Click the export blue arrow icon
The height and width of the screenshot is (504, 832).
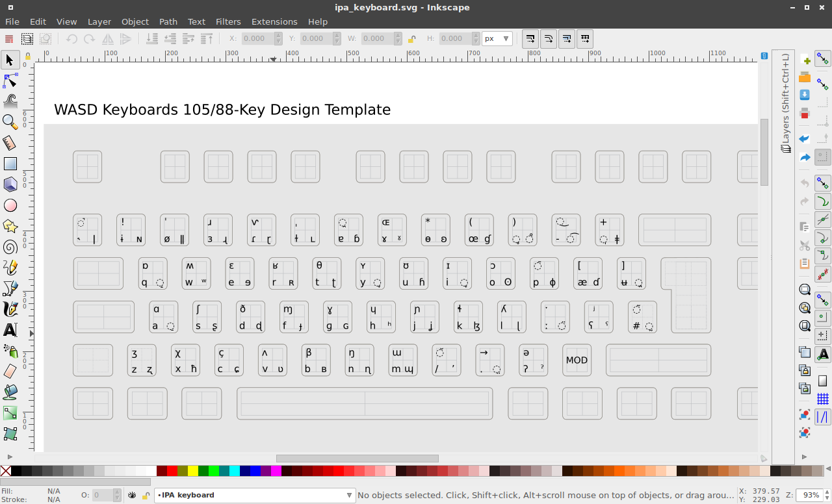pyautogui.click(x=805, y=157)
